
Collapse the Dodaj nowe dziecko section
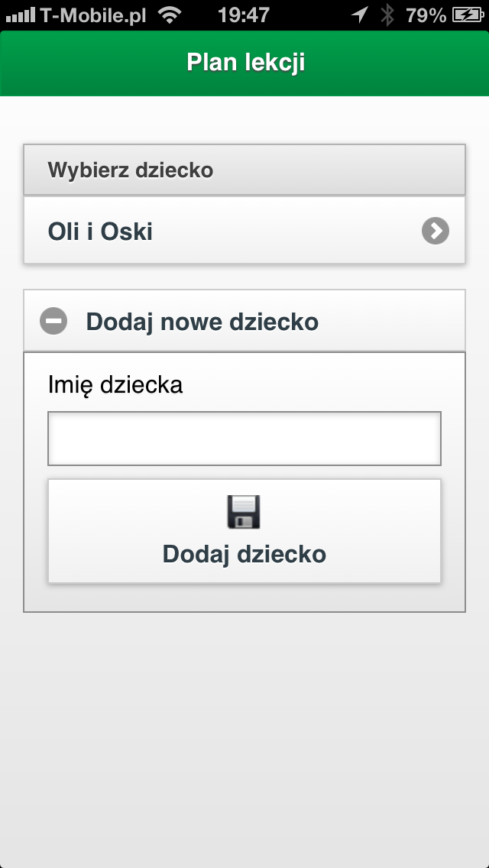[x=244, y=321]
